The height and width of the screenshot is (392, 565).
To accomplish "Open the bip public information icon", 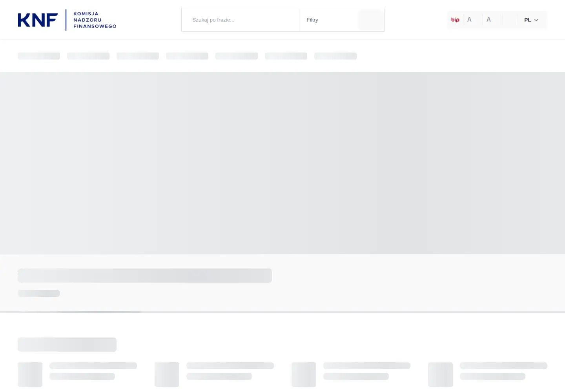I will pos(455,20).
